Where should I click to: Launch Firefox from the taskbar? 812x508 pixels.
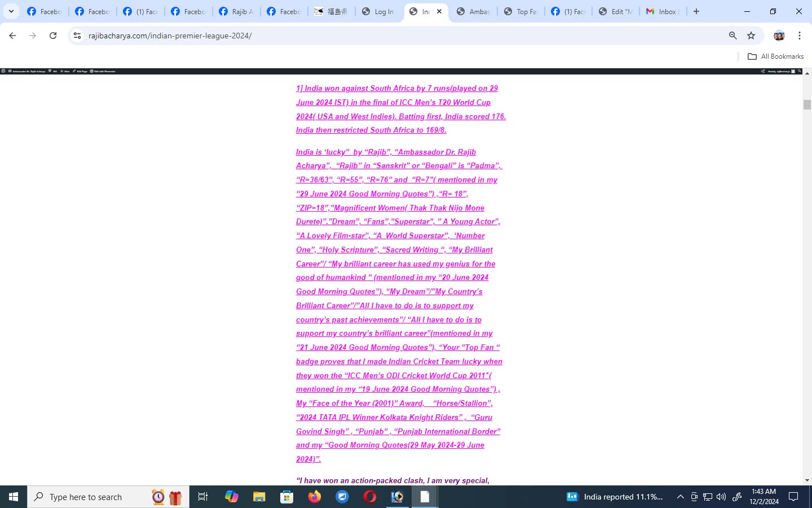315,497
